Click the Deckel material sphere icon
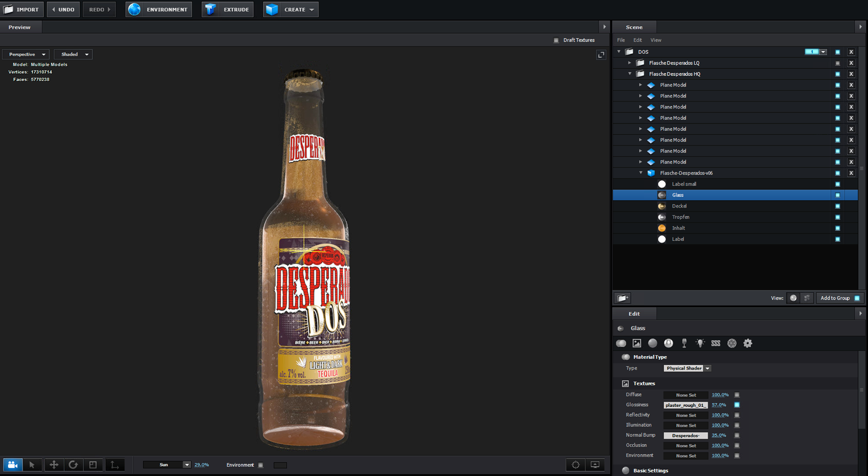 click(x=662, y=206)
